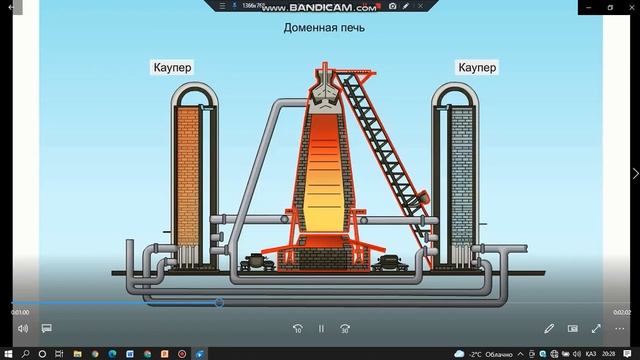Expand hidden system tray icons
This screenshot has height=360, width=640.
point(520,354)
